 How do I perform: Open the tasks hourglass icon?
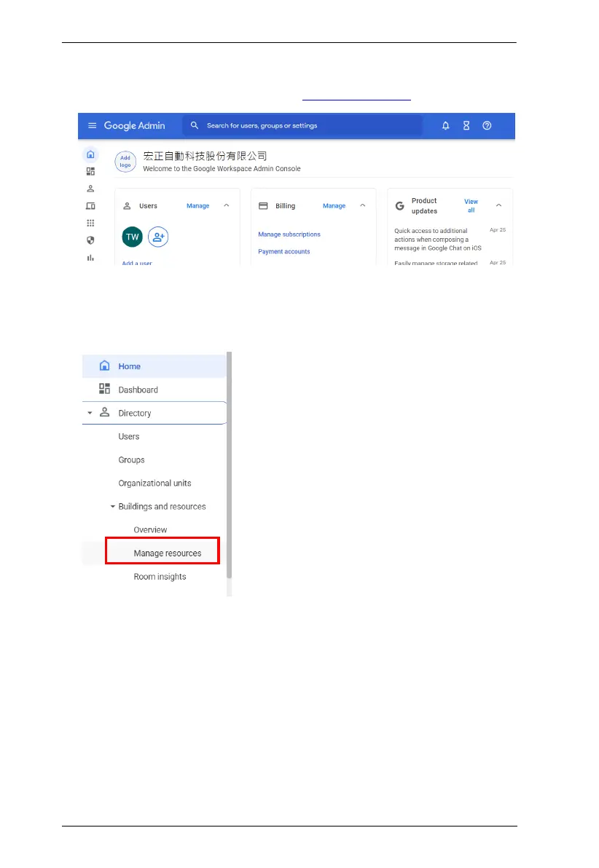(466, 126)
